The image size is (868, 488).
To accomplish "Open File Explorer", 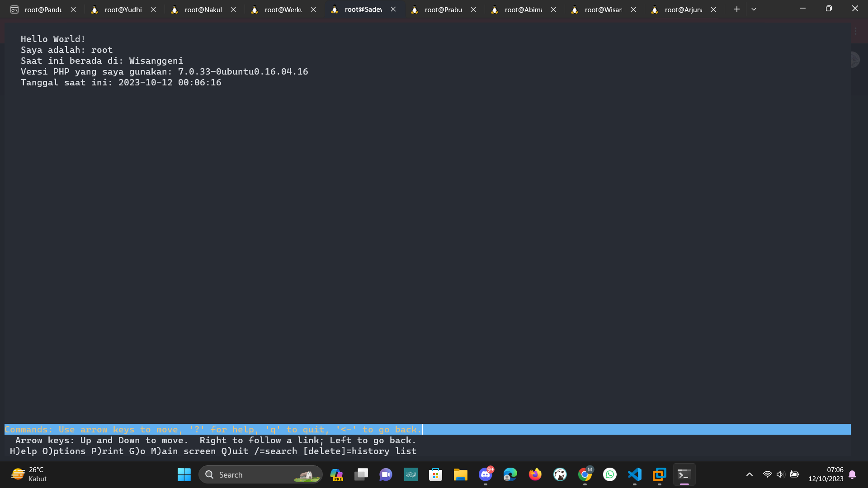I will 460,474.
